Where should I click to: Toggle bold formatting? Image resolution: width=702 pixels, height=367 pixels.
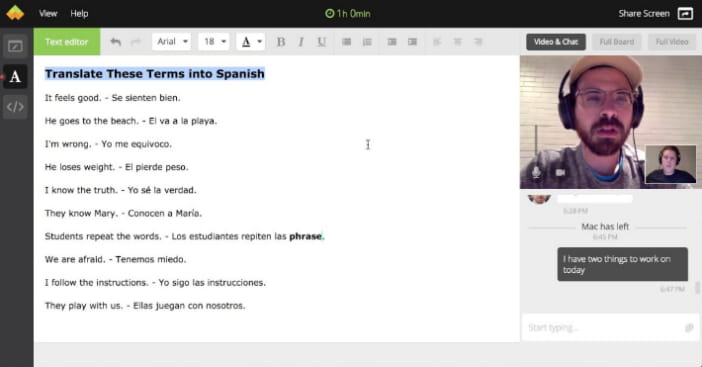[281, 42]
